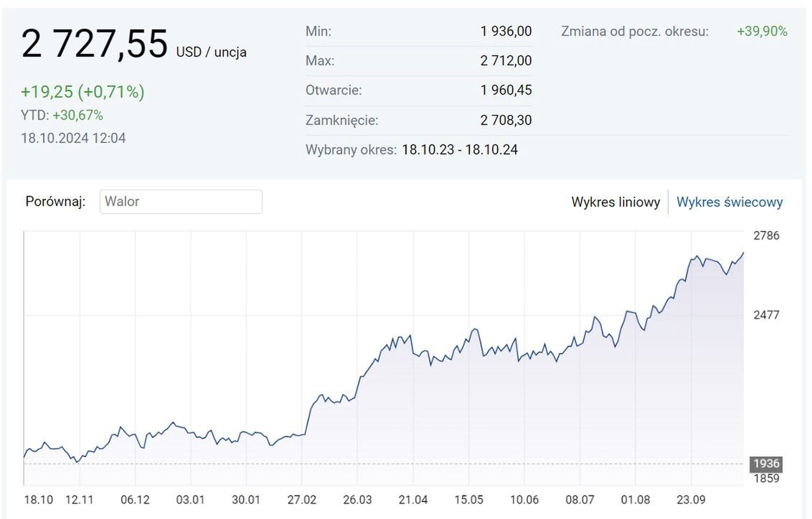This screenshot has width=812, height=519.
Task: Click the 03.01 date on the timeline
Action: click(190, 500)
